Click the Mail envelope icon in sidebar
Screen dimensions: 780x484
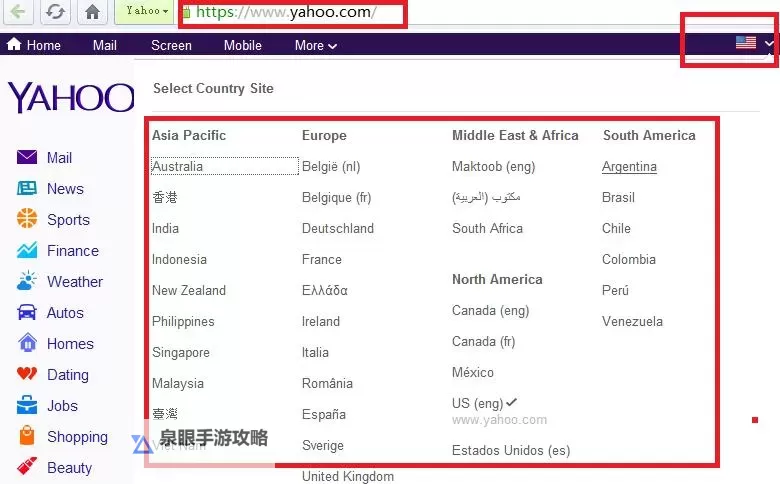[x=27, y=157]
